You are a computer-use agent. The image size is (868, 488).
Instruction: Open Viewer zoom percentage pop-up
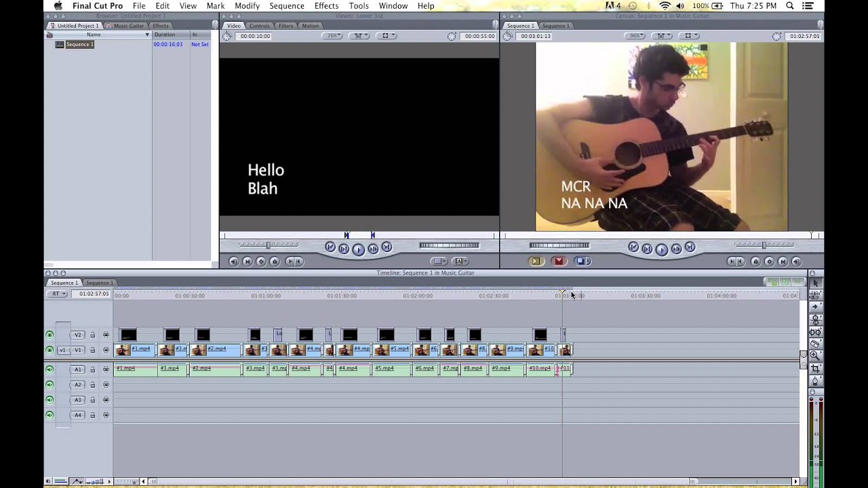click(x=333, y=36)
